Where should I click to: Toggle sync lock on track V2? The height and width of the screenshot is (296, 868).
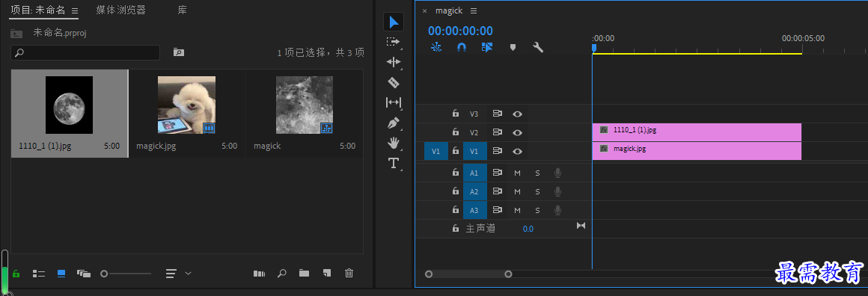(497, 132)
